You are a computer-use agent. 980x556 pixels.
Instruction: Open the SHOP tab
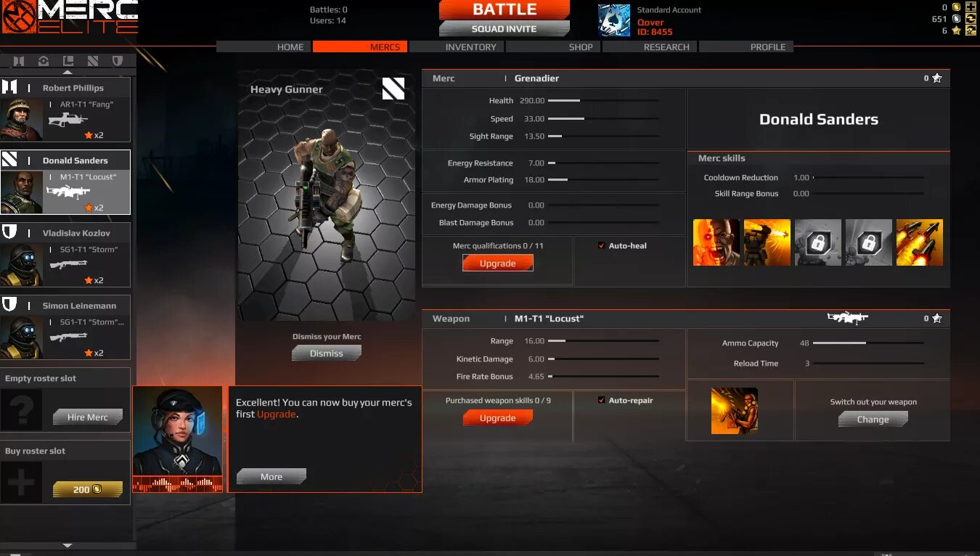pos(554,46)
